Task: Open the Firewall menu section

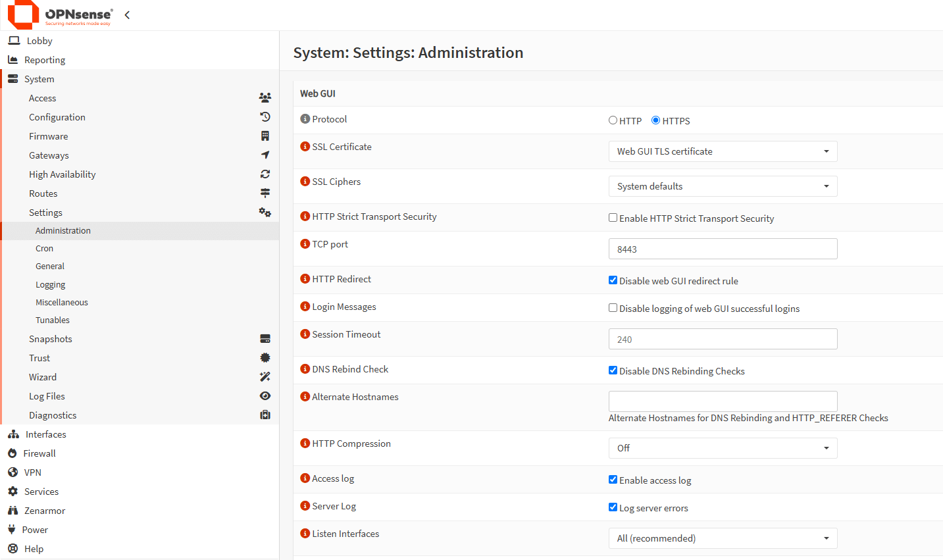Action: pyautogui.click(x=38, y=453)
